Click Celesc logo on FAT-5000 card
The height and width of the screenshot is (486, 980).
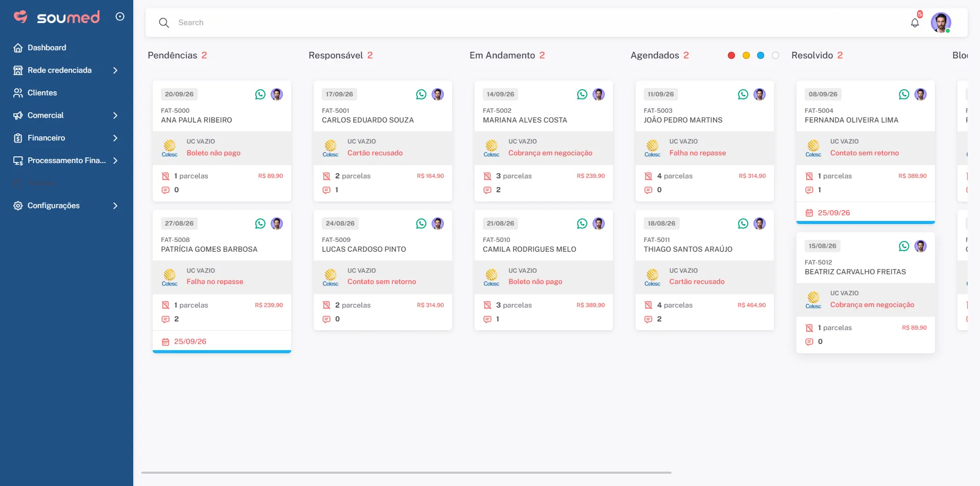[170, 148]
